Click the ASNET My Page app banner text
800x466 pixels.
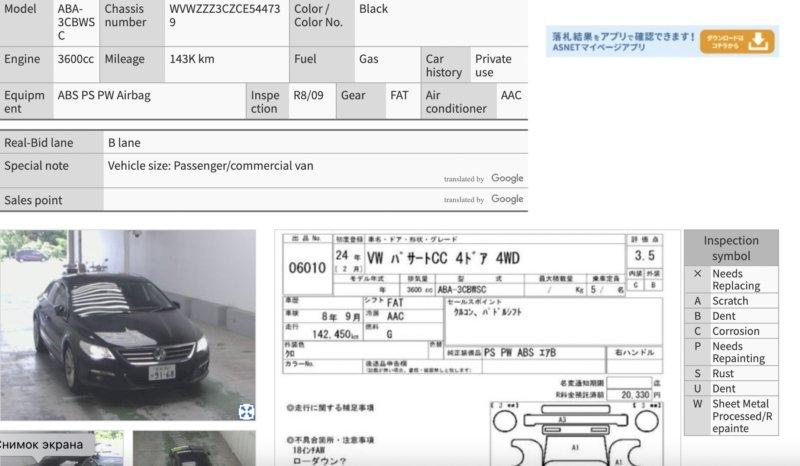pos(624,41)
